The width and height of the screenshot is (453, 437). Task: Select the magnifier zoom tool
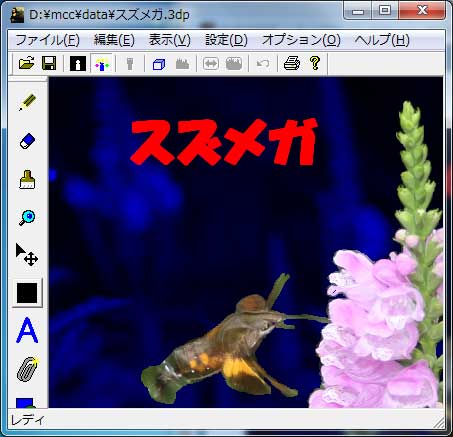(27, 218)
